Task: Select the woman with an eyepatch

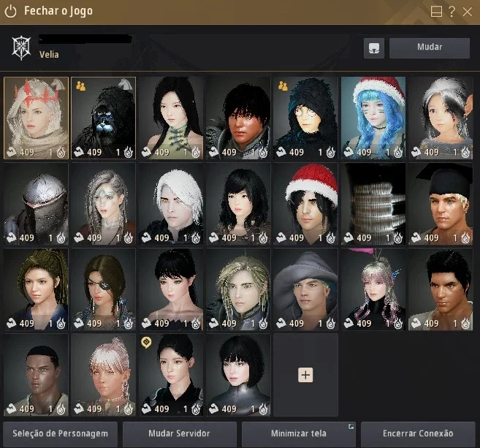Action: pos(104,289)
